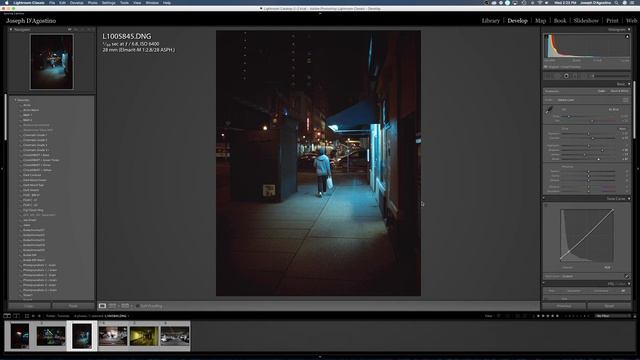Go forward using filmstrip right arrow
This screenshot has width=640, height=360.
[x=39, y=316]
